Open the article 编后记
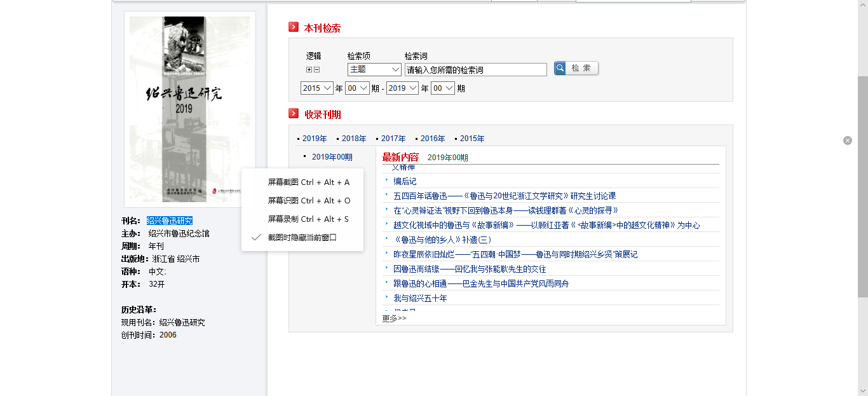 pyautogui.click(x=405, y=182)
